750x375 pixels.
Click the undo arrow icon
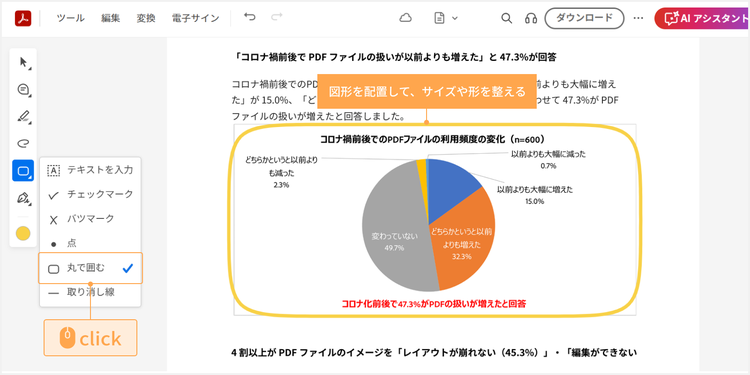click(x=249, y=17)
